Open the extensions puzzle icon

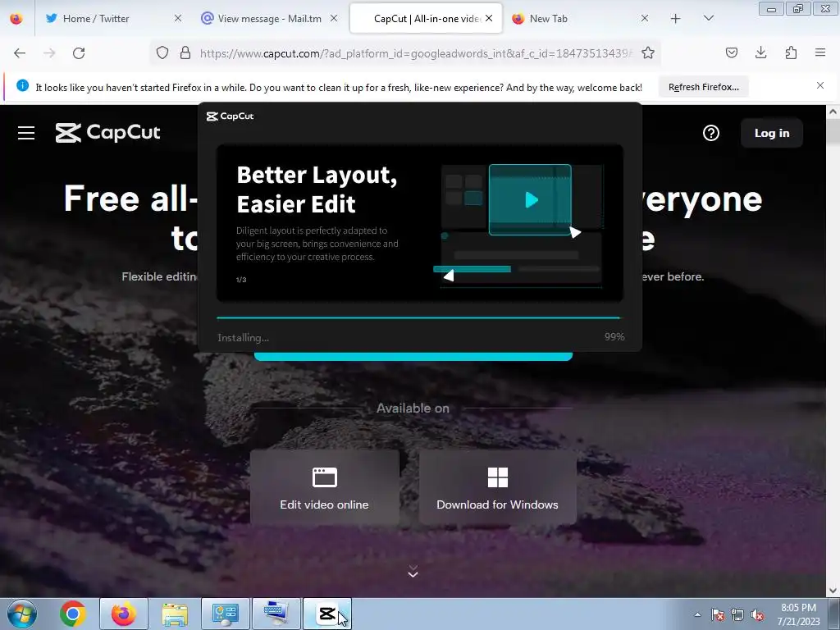pyautogui.click(x=791, y=52)
